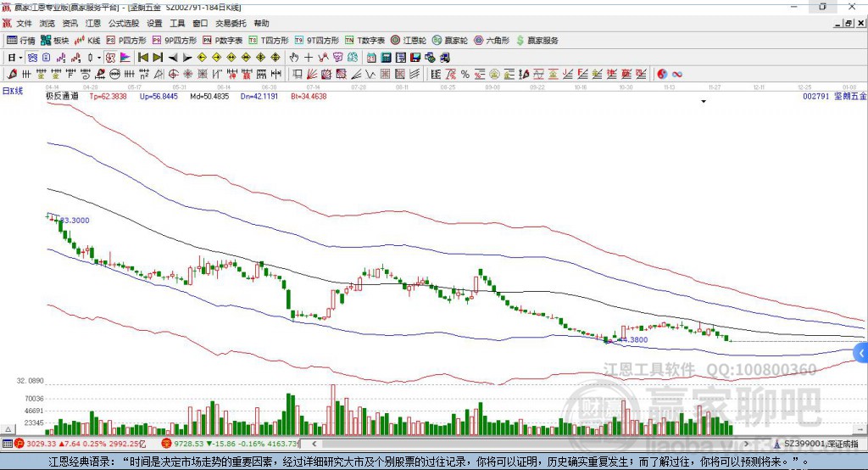Jump to the first bar

[142, 58]
